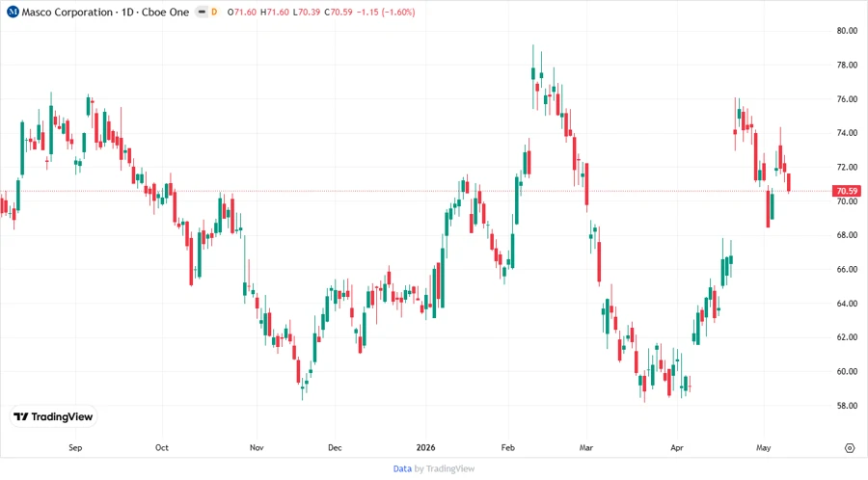This screenshot has width=868, height=480.
Task: Click the close value C70.59
Action: pyautogui.click(x=339, y=12)
